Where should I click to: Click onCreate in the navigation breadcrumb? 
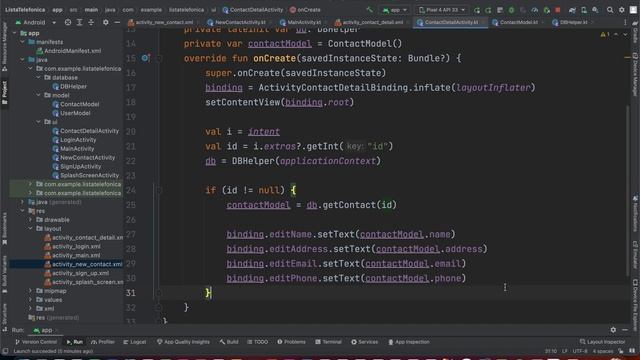305,10
